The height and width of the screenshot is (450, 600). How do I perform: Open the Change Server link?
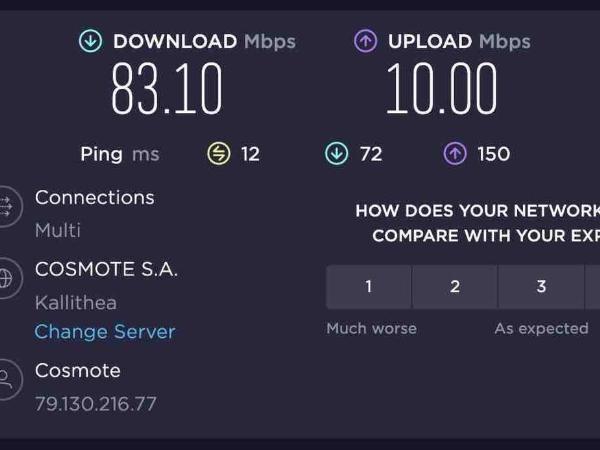point(105,332)
